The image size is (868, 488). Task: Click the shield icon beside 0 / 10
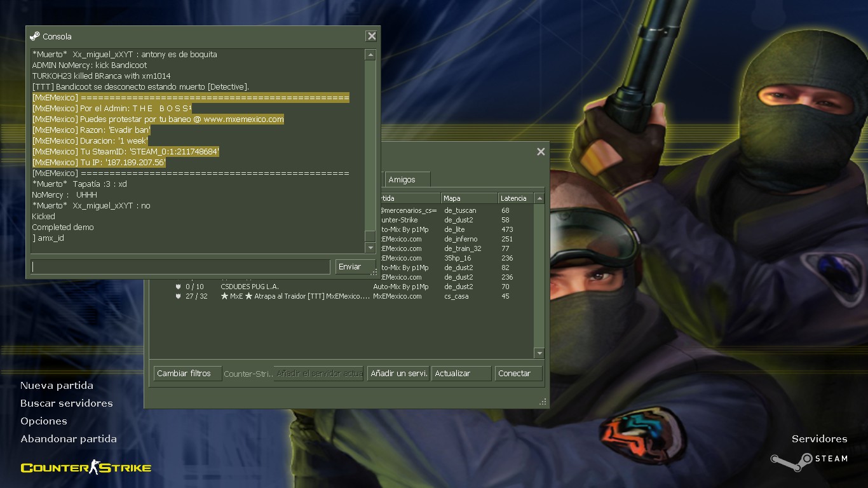click(178, 287)
